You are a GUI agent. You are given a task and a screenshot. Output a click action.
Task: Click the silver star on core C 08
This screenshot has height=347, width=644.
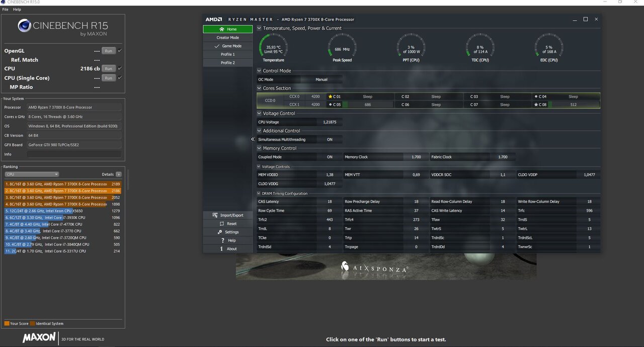(536, 105)
